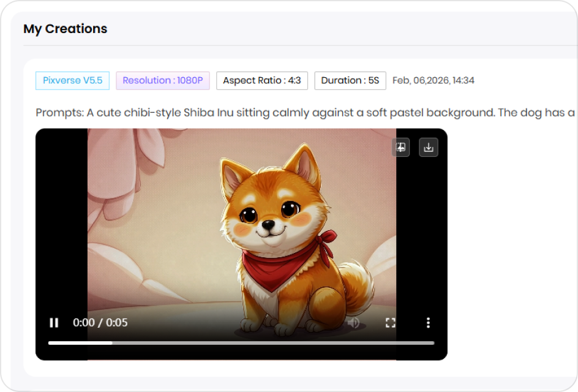Viewport: 578px width, 392px height.
Task: Open extra playback settings via the kebab menu
Action: (427, 323)
